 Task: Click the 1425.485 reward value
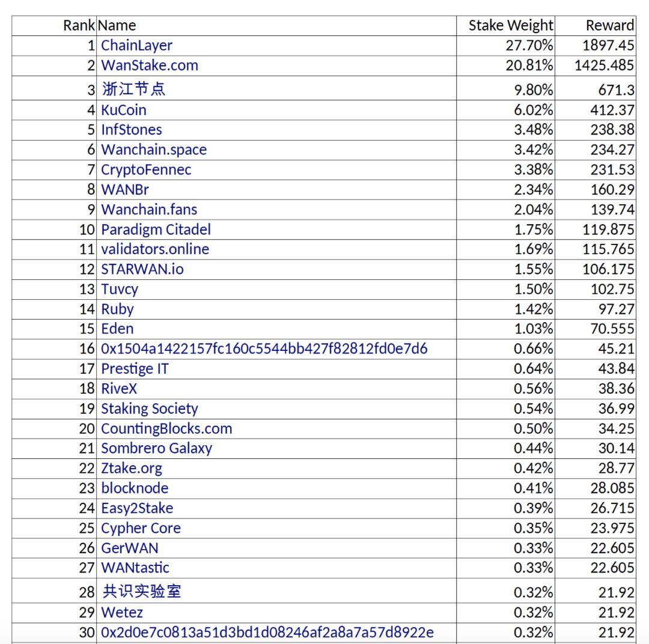pyautogui.click(x=605, y=65)
